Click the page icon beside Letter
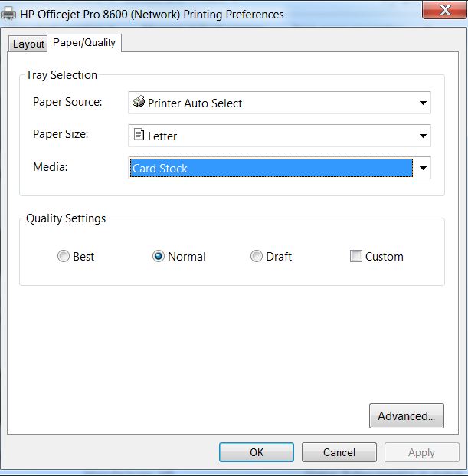The height and width of the screenshot is (476, 468). tap(139, 134)
